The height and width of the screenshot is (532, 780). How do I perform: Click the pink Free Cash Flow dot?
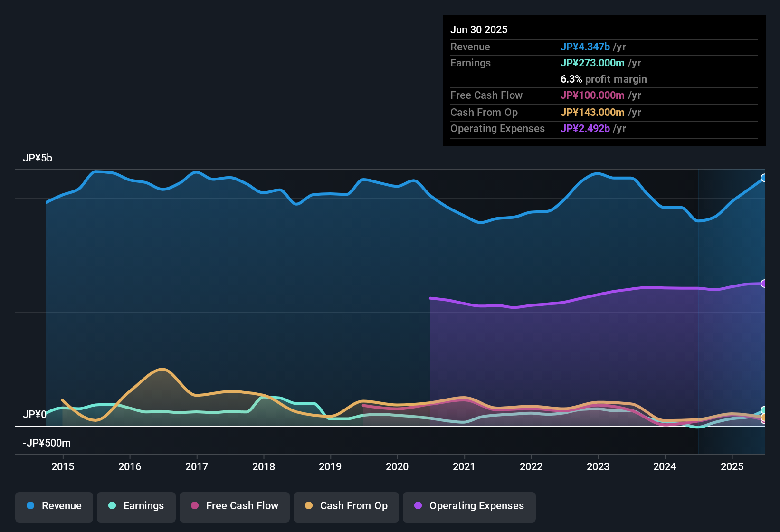(195, 505)
